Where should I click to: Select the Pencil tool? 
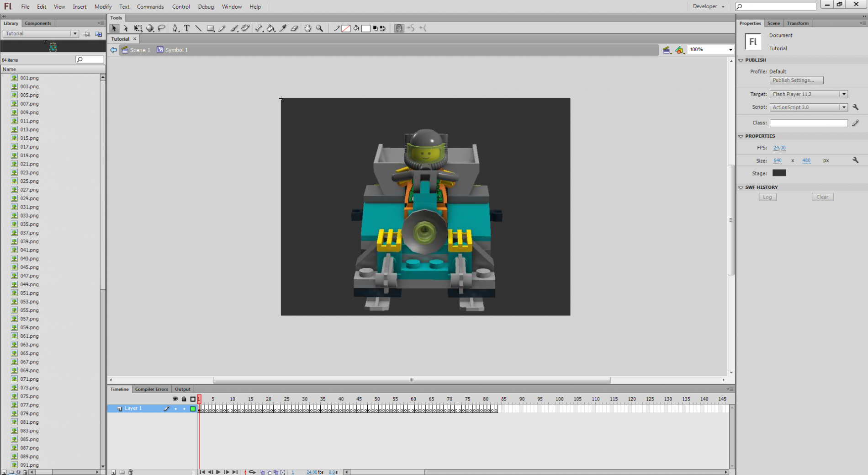click(222, 28)
